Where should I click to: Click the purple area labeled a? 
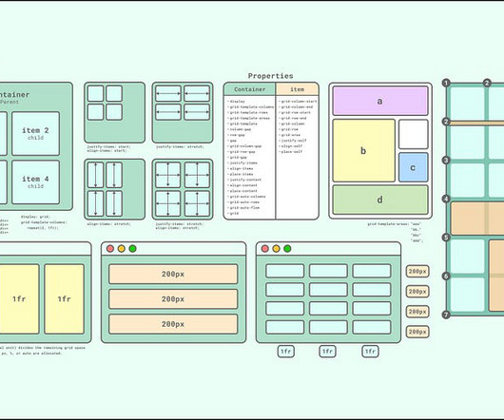pyautogui.click(x=380, y=101)
